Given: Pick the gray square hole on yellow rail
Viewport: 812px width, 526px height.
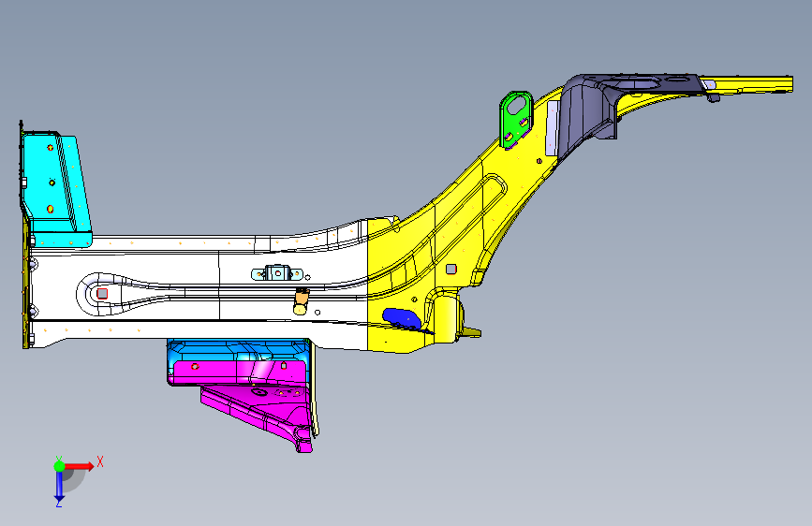Looking at the screenshot, I should pos(451,269).
